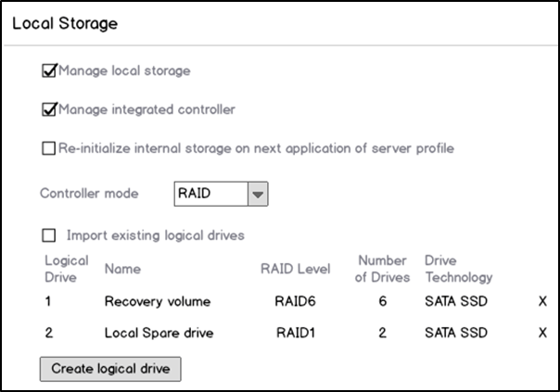Click the Create logical drive button
Viewport: 560px width, 392px height.
coord(110,369)
